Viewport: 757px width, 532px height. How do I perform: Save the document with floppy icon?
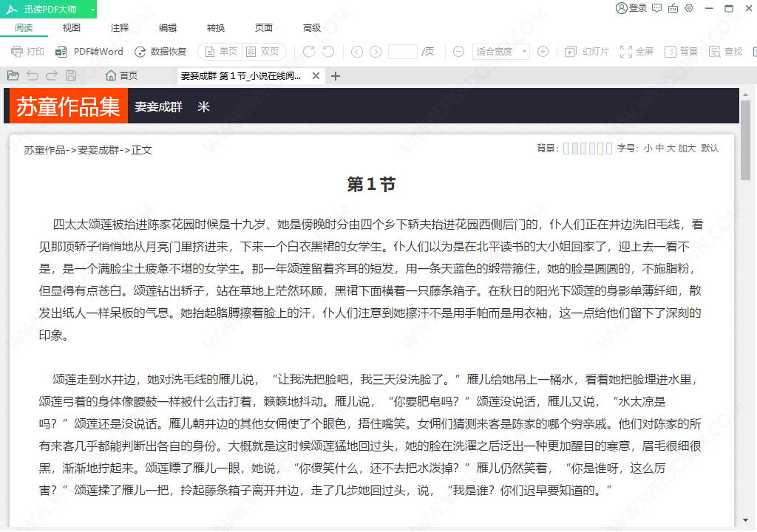click(x=71, y=76)
